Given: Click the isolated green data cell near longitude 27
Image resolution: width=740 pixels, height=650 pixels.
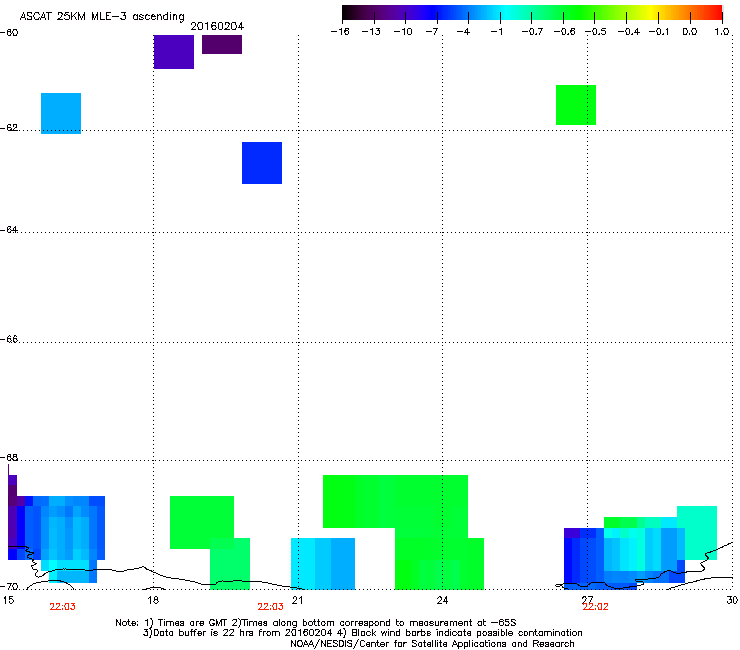Looking at the screenshot, I should tap(576, 105).
